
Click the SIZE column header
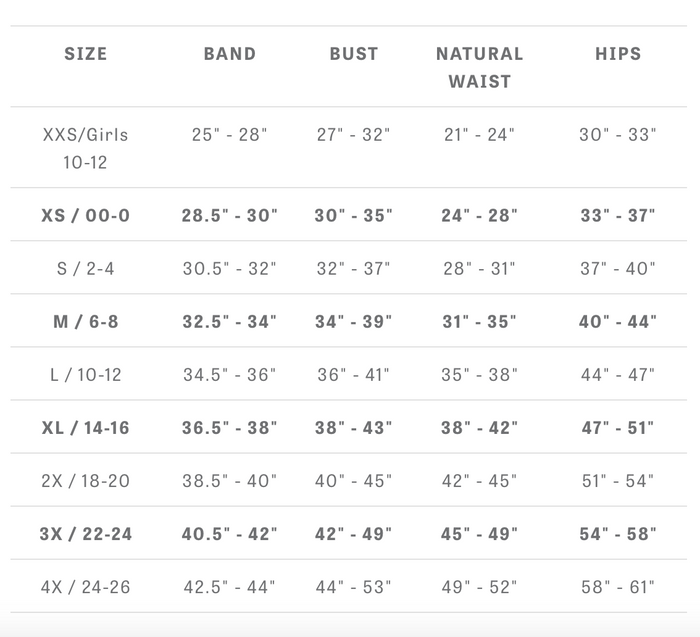[x=85, y=54]
